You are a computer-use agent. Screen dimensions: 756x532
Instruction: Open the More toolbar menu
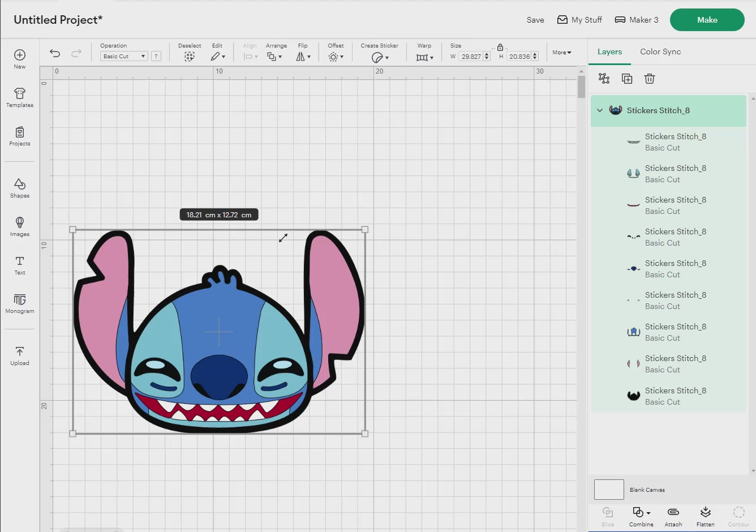[562, 52]
